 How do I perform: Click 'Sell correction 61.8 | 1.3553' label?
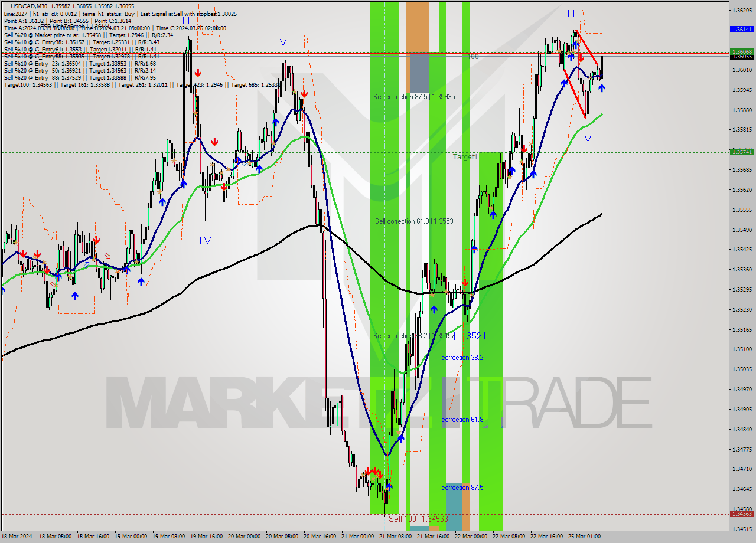click(x=414, y=221)
